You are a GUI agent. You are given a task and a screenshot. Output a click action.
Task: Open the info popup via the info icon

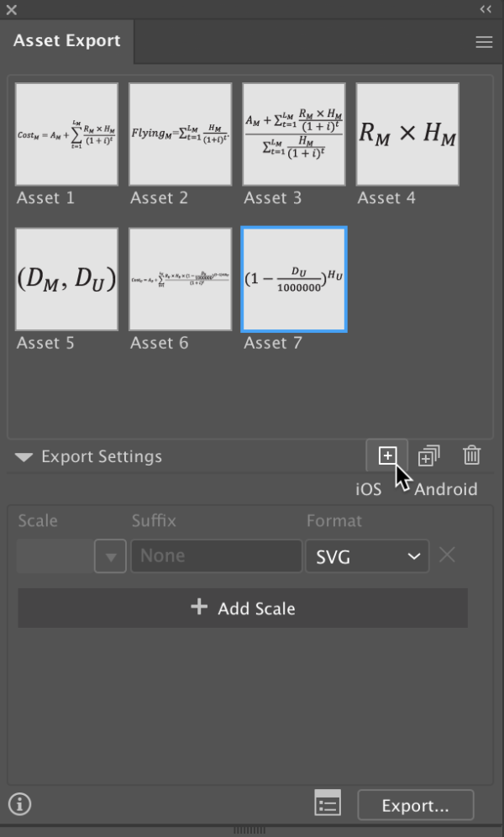click(x=18, y=804)
